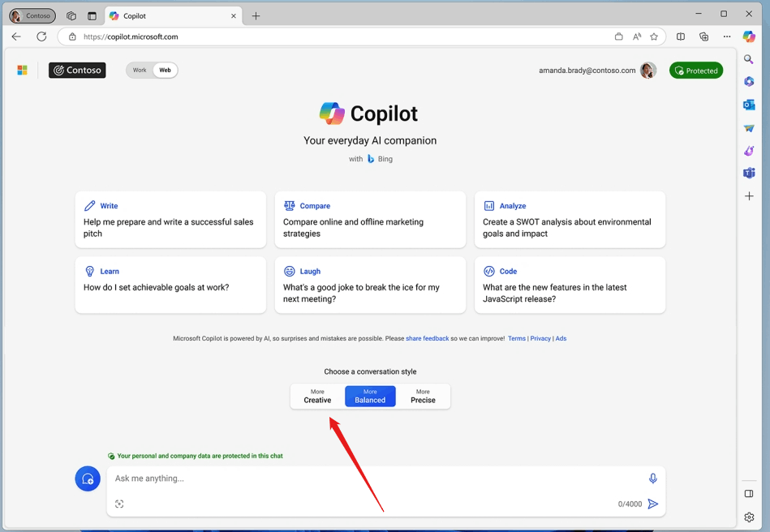Open the Contoso profile menu
Viewport: 770px width, 532px height.
[32, 15]
